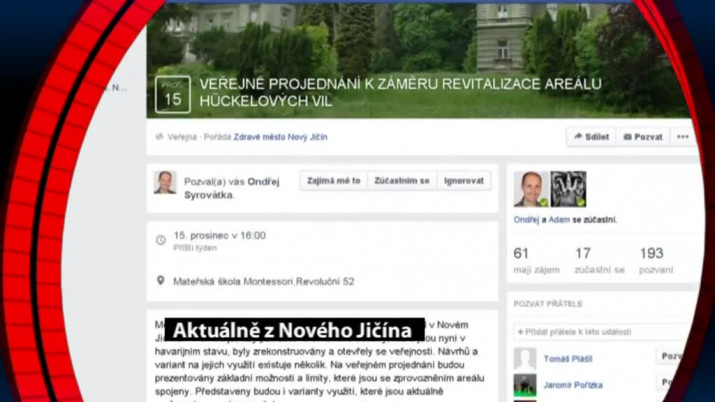715x402 pixels.
Task: Open the three-dots more options menu
Action: tap(683, 137)
